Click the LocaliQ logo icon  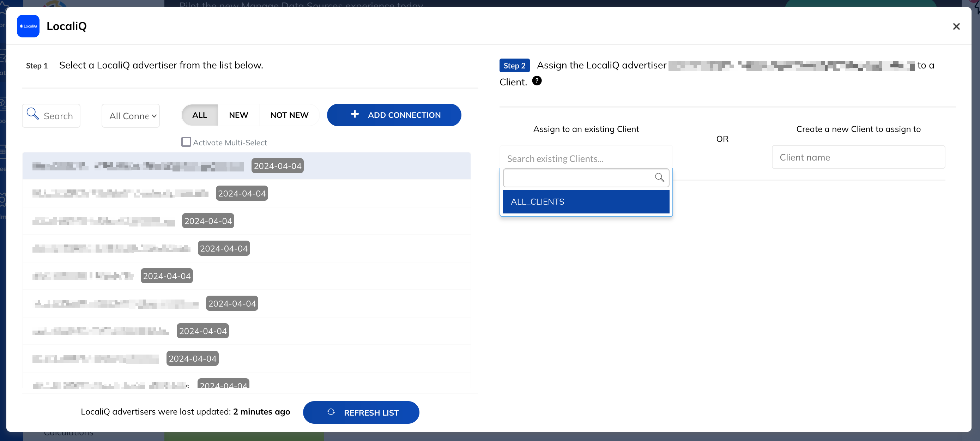[28, 26]
